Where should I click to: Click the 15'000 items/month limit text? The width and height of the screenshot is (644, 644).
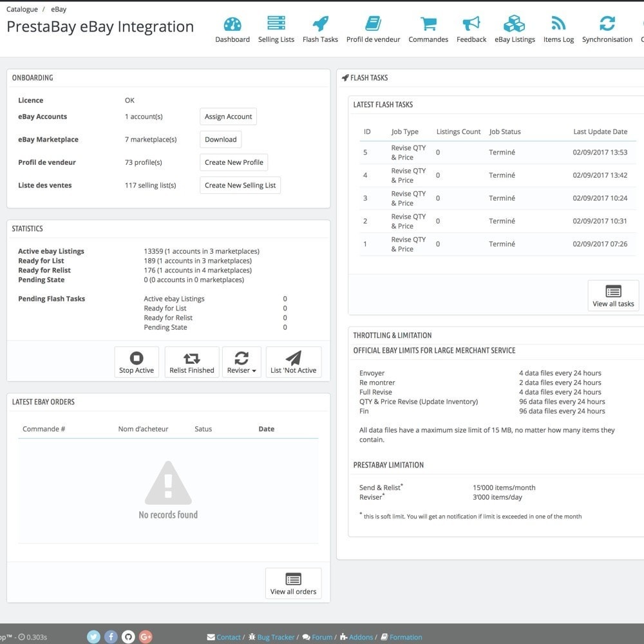[504, 488]
